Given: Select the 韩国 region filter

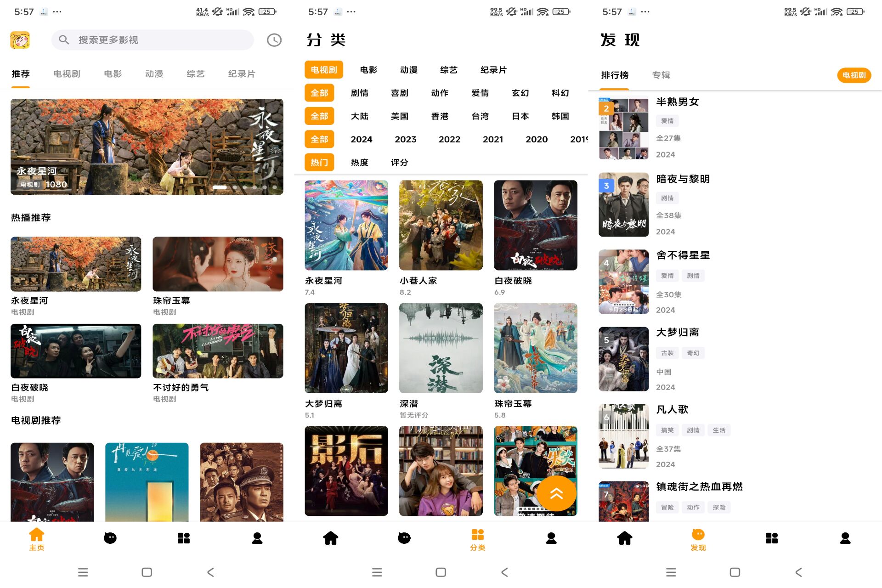Looking at the screenshot, I should pos(559,116).
